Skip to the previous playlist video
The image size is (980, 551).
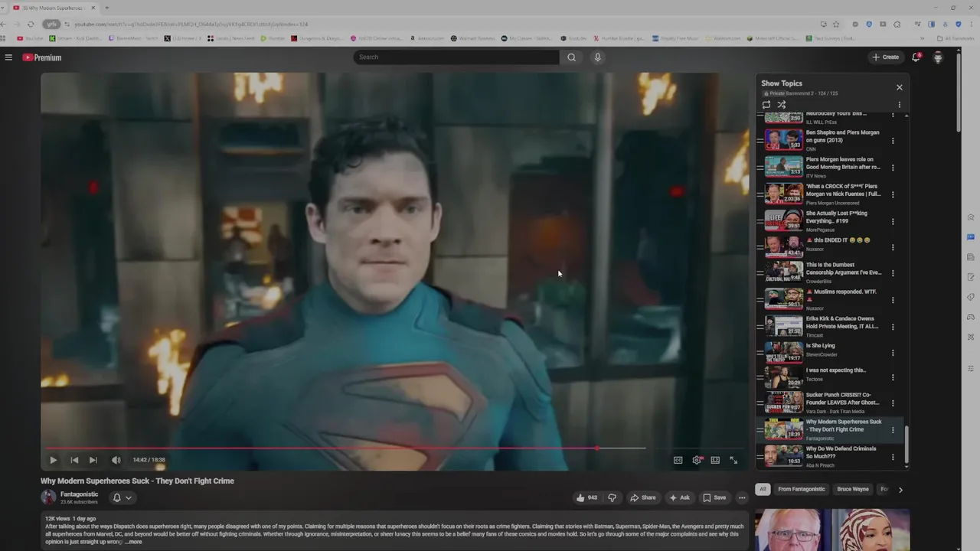pos(74,460)
